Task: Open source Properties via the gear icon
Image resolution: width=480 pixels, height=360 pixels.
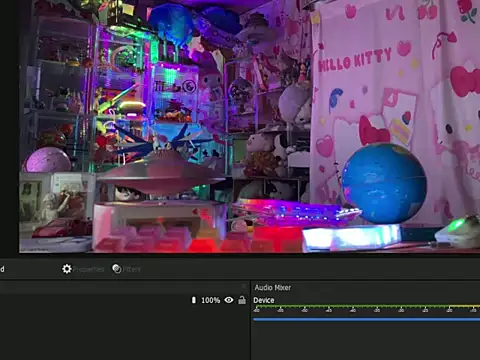Action: click(x=67, y=269)
